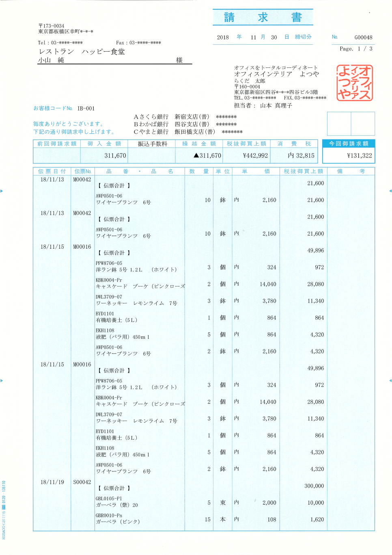The image size is (392, 555).
Task: Select the Bわかば銀行 四谷支店 bank line
Action: click(185, 124)
